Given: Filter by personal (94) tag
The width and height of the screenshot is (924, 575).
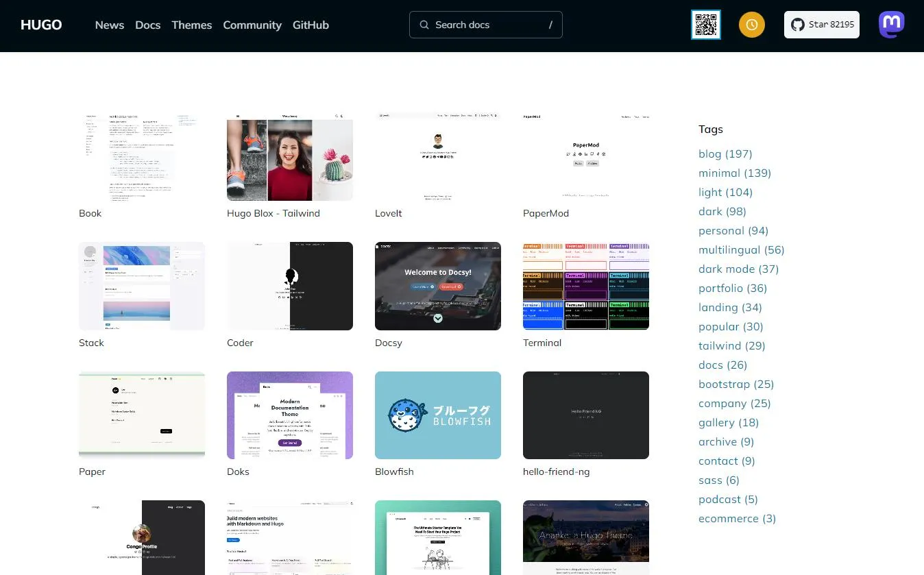Looking at the screenshot, I should tap(733, 230).
